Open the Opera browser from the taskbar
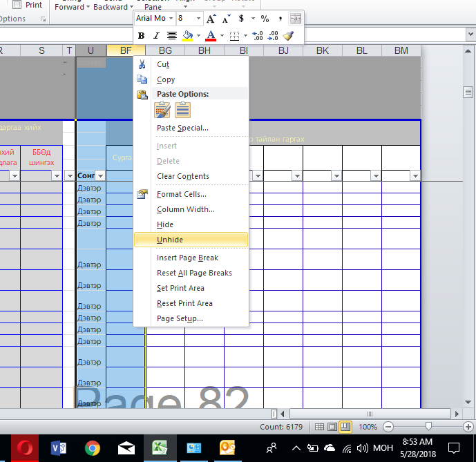 point(25,448)
